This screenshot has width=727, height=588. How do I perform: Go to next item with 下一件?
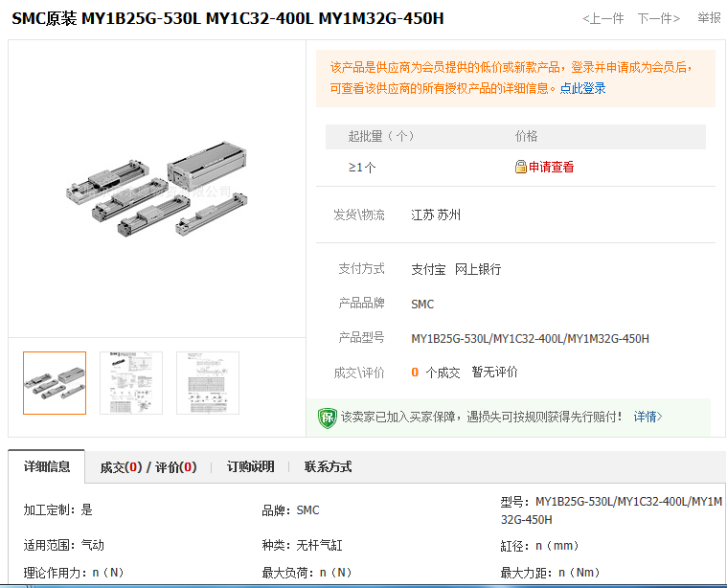(658, 18)
